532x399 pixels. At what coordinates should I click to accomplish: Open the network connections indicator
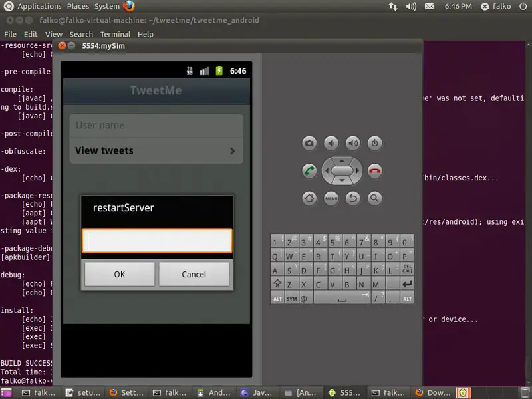click(x=393, y=6)
